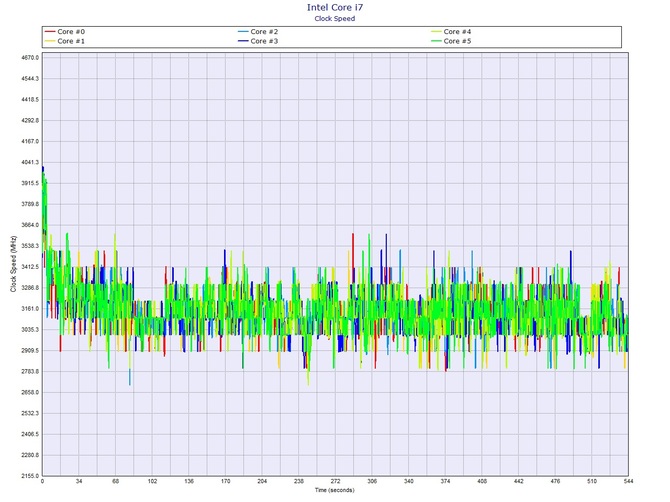
Task: Click the 34 x-axis tick label
Action: click(x=79, y=481)
